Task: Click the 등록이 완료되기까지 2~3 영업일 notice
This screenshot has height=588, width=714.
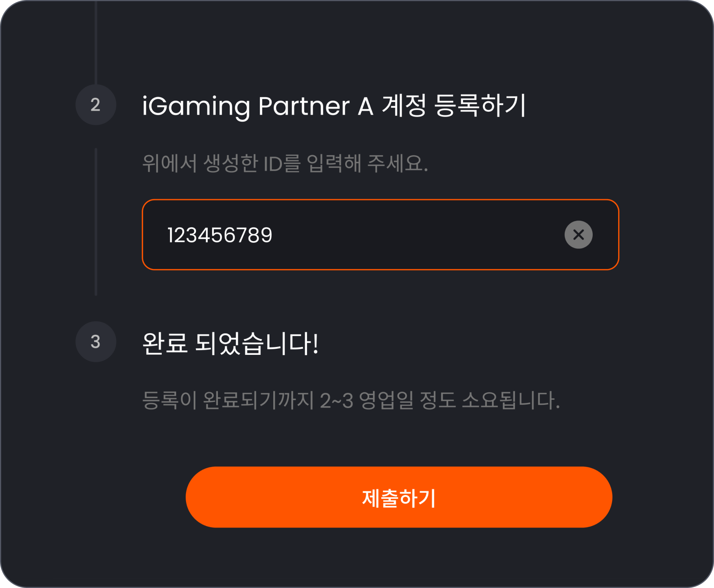Action: point(351,400)
